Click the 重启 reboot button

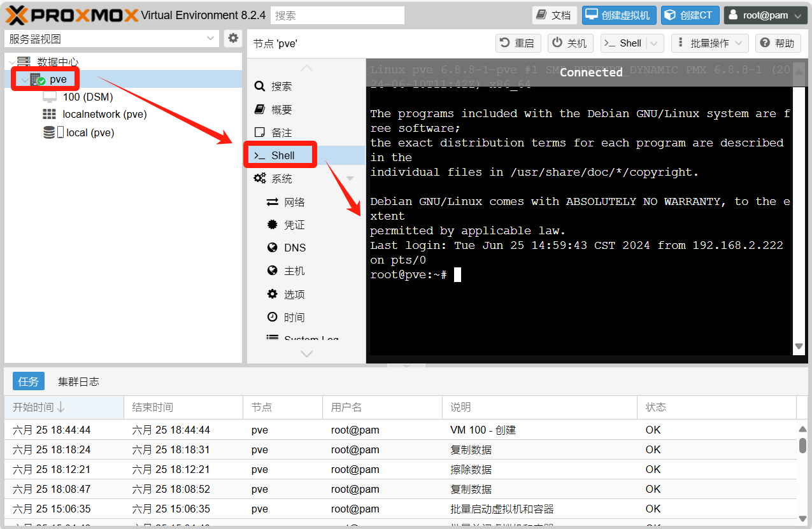pyautogui.click(x=517, y=43)
